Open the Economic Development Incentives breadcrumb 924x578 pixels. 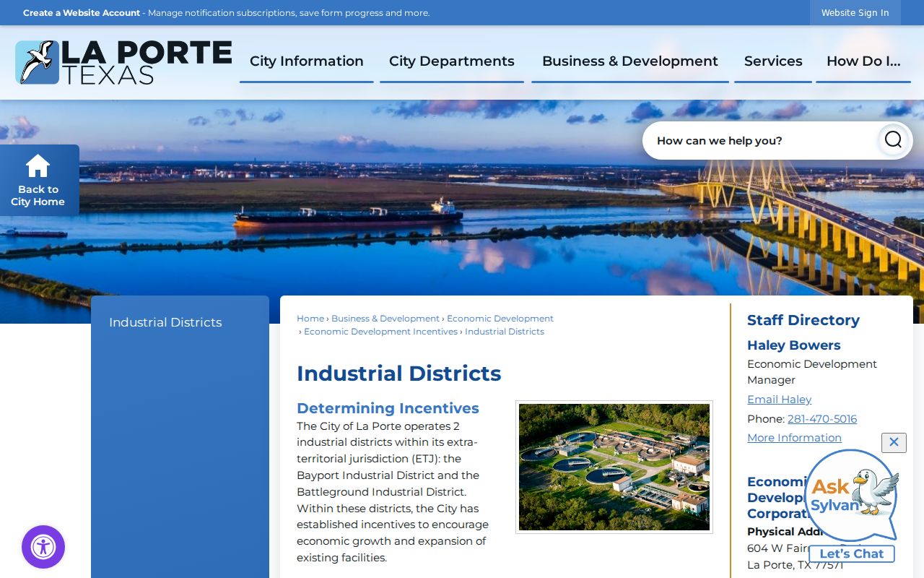pyautogui.click(x=380, y=332)
